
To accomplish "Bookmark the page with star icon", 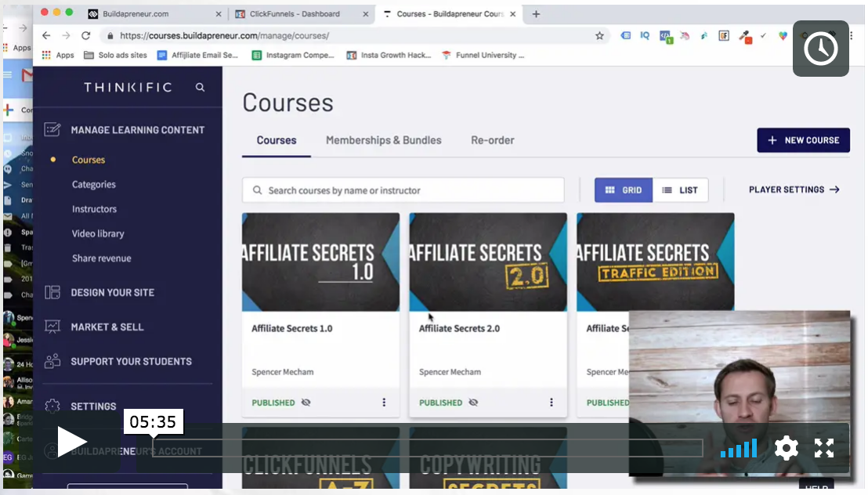I will point(599,36).
